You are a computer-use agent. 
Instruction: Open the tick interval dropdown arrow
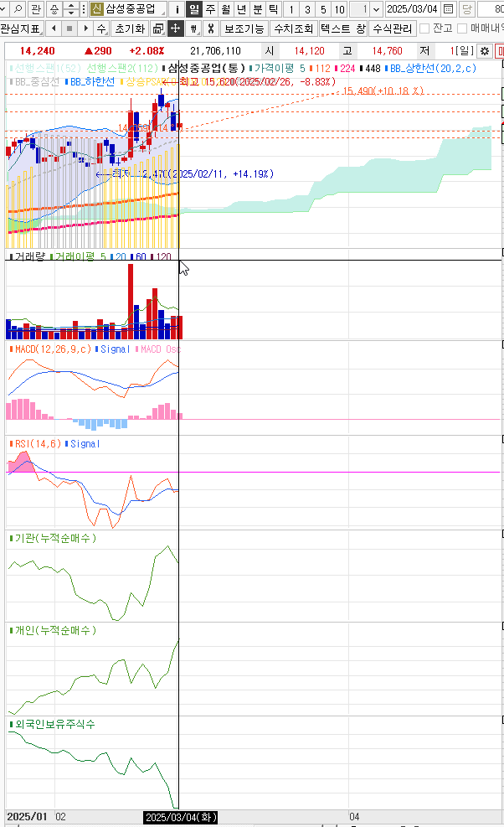click(375, 9)
